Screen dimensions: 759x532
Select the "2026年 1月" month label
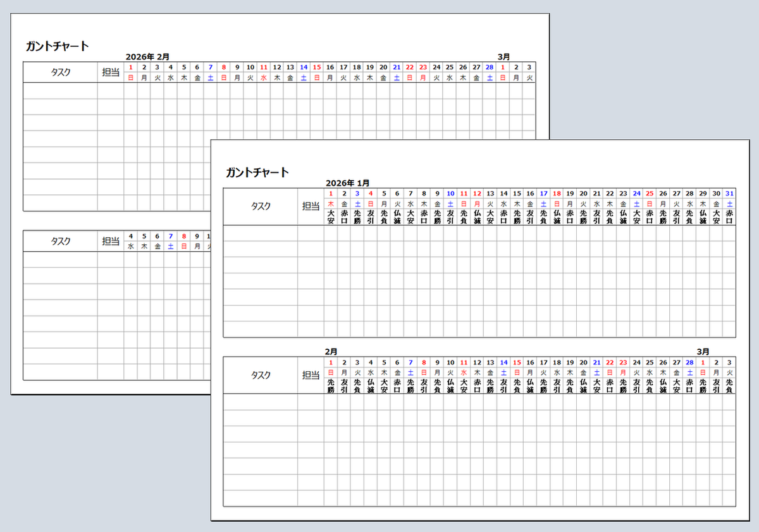tap(347, 183)
